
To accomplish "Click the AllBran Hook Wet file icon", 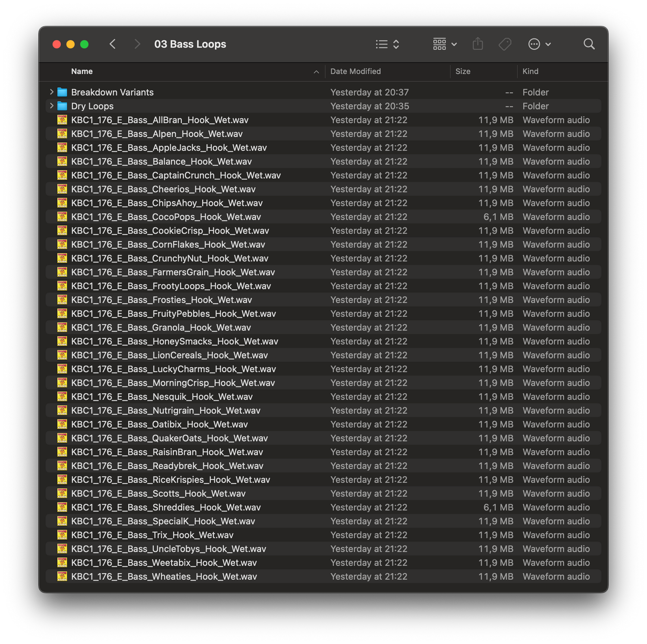I will [62, 120].
